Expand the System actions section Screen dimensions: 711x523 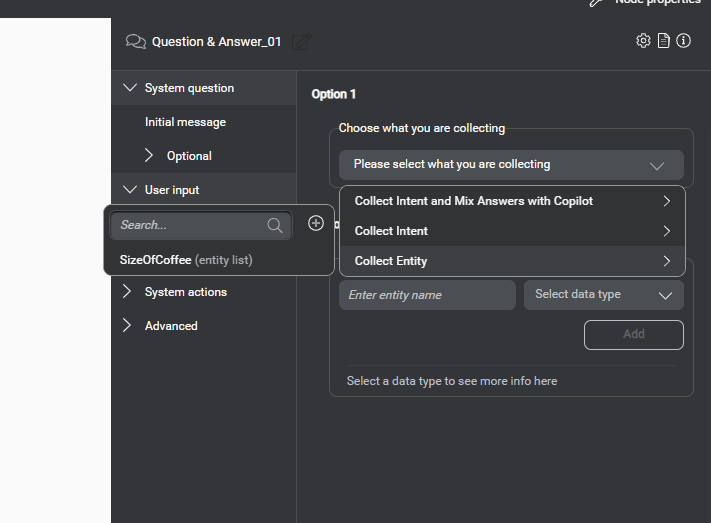coord(127,292)
